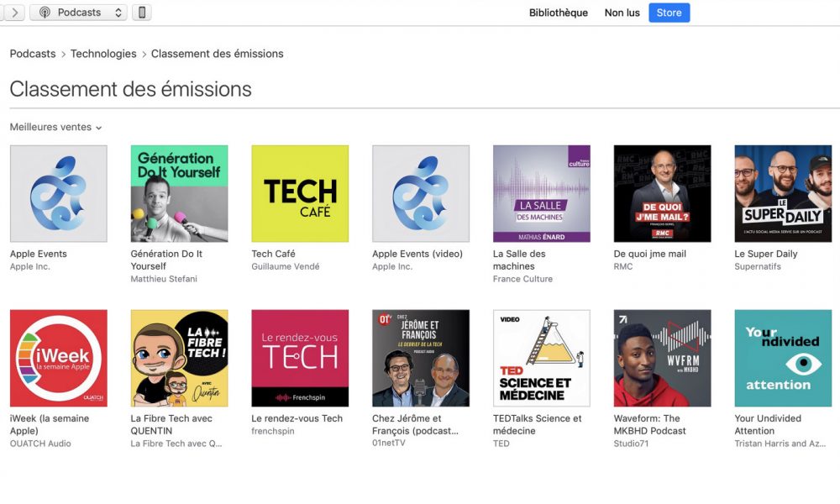This screenshot has width=840, height=504.
Task: Go to Technologies breadcrumb link
Action: 103,54
